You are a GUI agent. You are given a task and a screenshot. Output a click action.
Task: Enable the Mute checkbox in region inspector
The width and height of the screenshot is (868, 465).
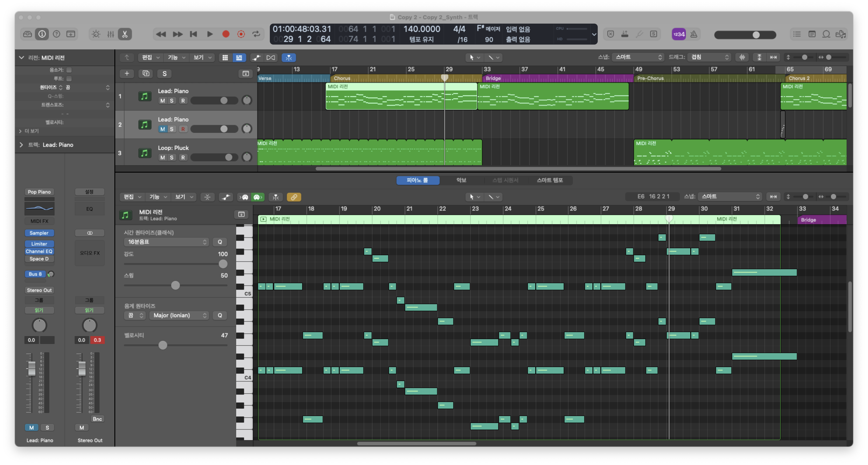[69, 70]
